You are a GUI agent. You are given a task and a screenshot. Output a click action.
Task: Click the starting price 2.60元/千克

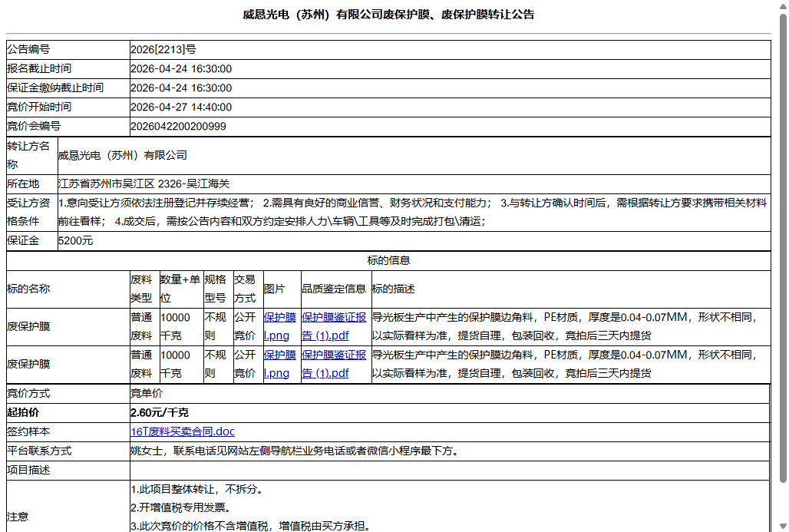click(160, 412)
